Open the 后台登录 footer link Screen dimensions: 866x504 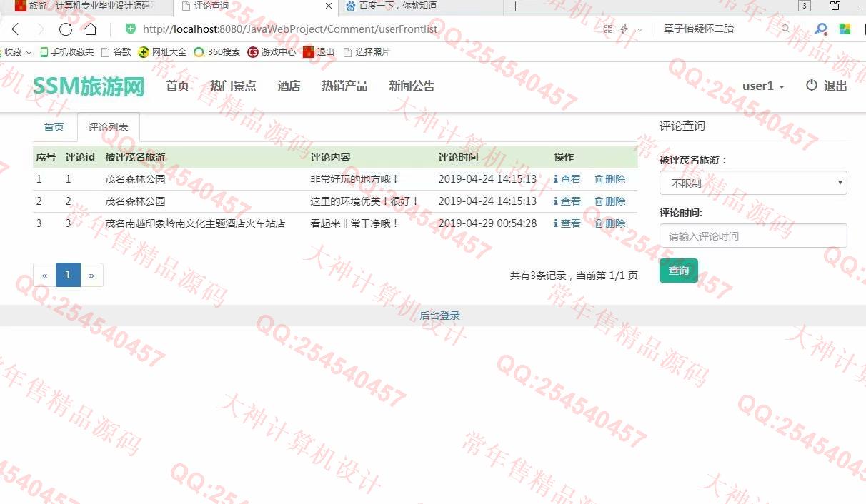(439, 316)
